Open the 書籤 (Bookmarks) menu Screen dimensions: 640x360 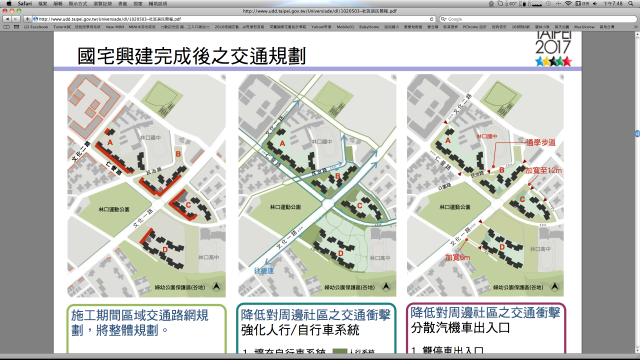(x=122, y=3)
